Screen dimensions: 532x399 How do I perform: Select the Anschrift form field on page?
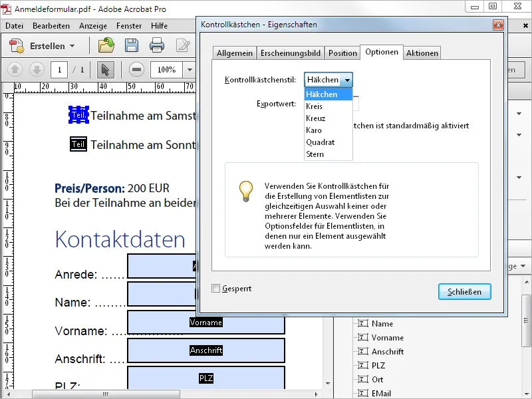click(206, 350)
